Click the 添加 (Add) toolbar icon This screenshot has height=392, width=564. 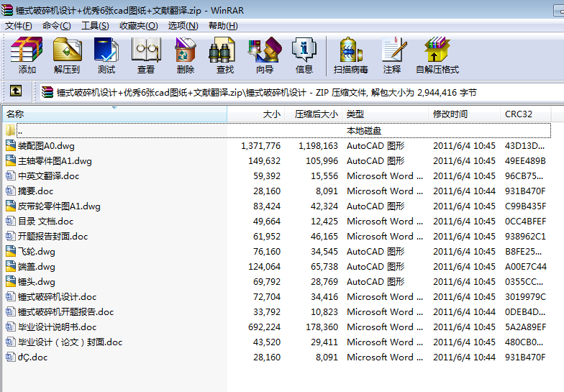point(27,49)
